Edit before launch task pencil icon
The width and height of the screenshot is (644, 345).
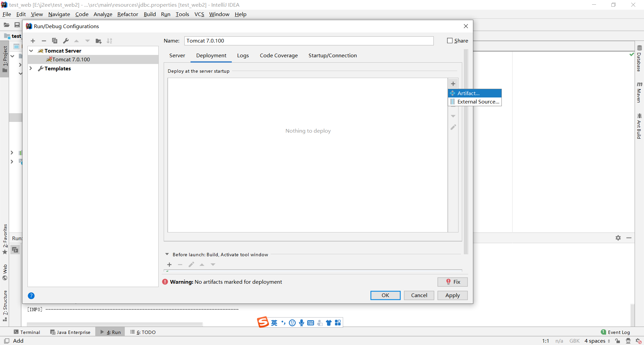pos(191,265)
